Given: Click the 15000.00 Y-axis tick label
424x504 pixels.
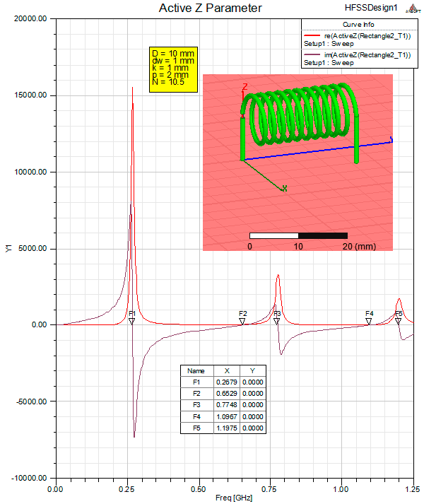Looking at the screenshot, I should click(x=30, y=95).
